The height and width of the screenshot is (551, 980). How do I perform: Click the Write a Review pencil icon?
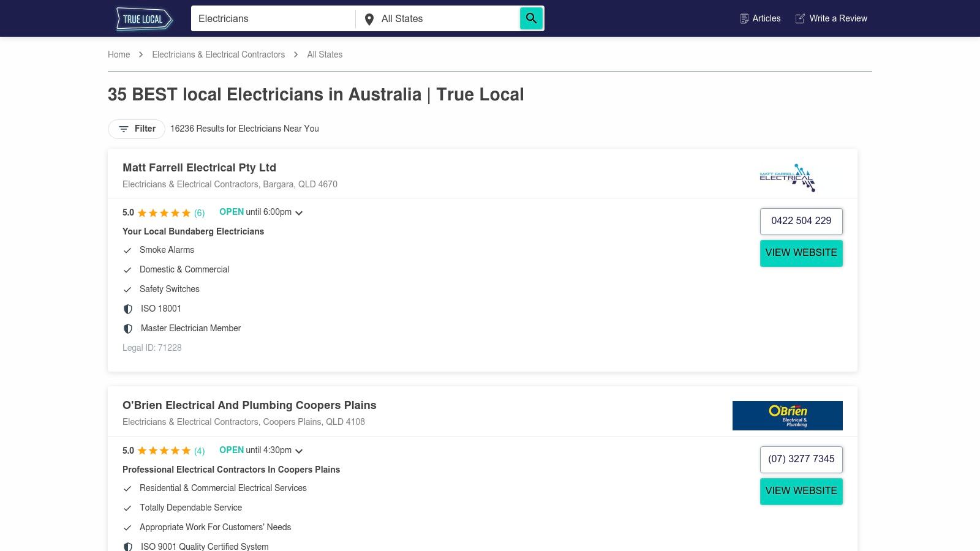tap(800, 19)
